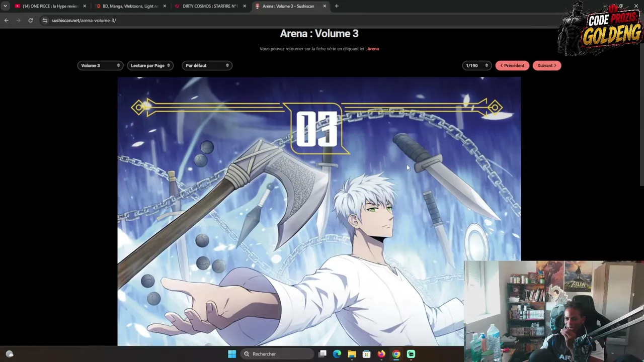Go forward in browser history

click(19, 20)
